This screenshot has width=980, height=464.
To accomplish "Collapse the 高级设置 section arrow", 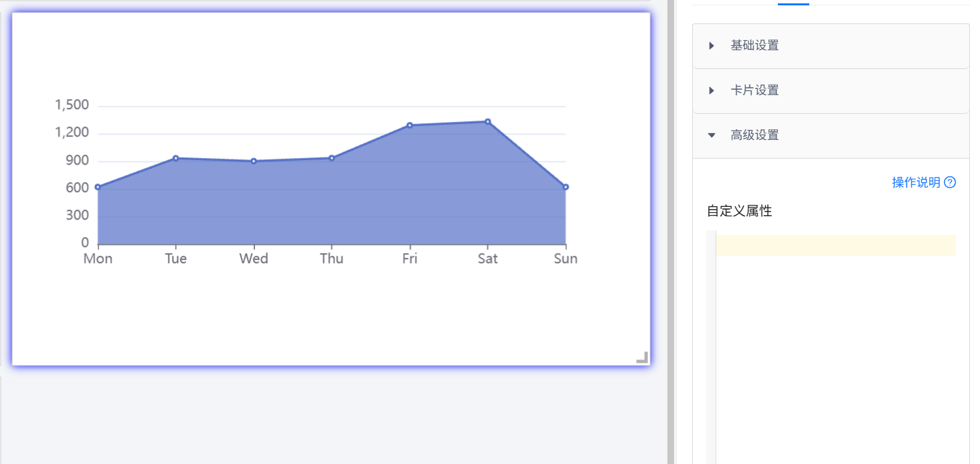I will click(x=712, y=135).
